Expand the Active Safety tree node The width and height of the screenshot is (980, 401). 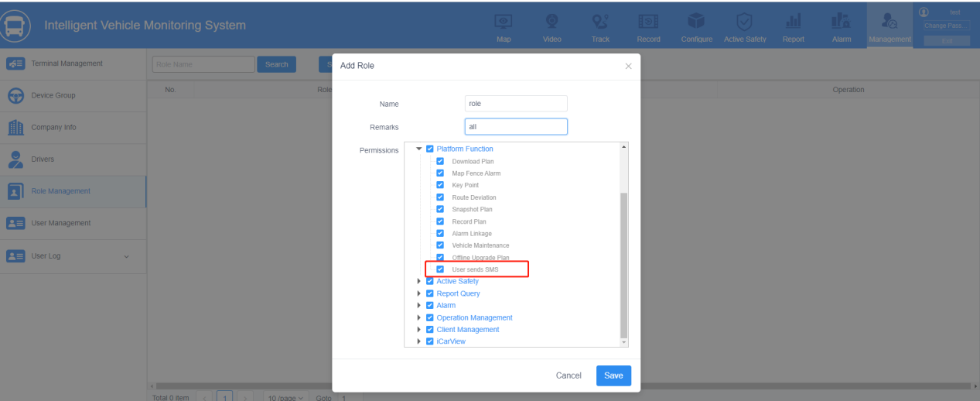(x=419, y=281)
